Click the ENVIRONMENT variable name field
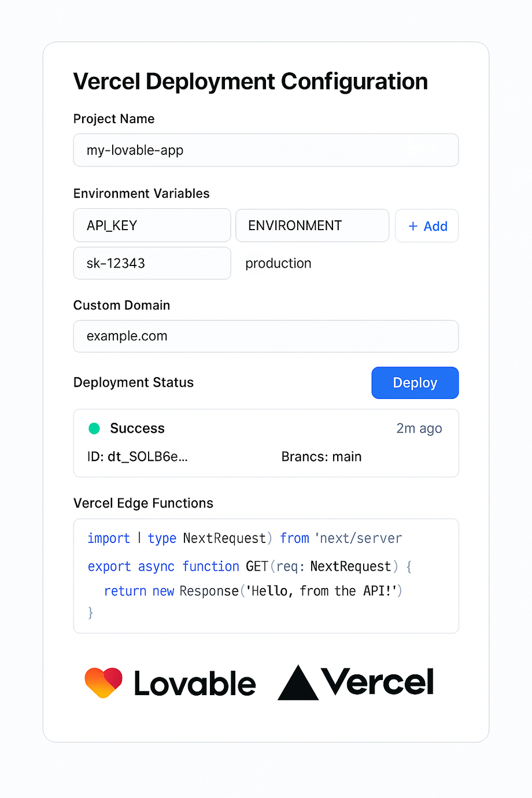The image size is (532, 798). [312, 226]
